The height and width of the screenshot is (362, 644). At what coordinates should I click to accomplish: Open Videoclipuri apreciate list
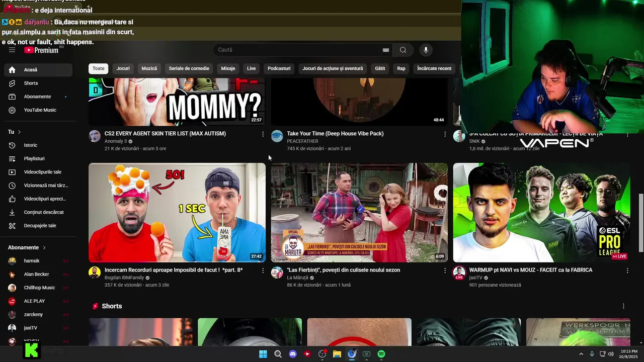pyautogui.click(x=38, y=199)
